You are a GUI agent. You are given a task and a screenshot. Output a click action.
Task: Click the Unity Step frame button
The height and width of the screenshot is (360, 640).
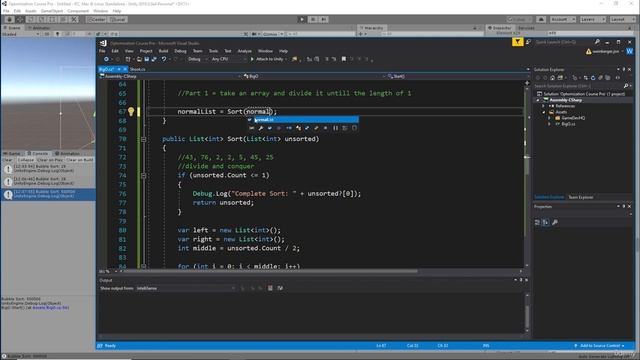pyautogui.click(x=324, y=19)
